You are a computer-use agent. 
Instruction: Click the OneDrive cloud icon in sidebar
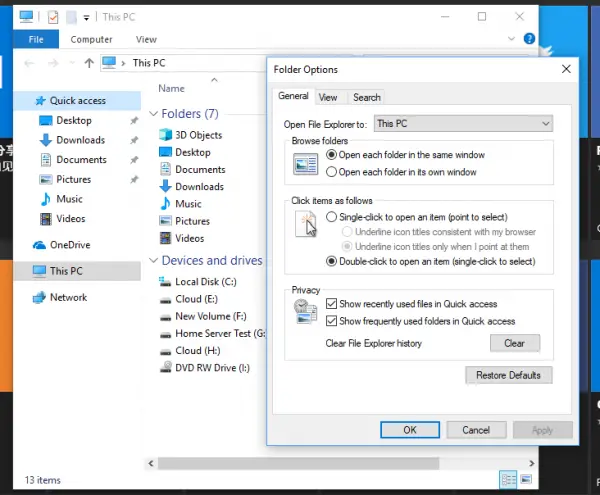click(x=39, y=244)
